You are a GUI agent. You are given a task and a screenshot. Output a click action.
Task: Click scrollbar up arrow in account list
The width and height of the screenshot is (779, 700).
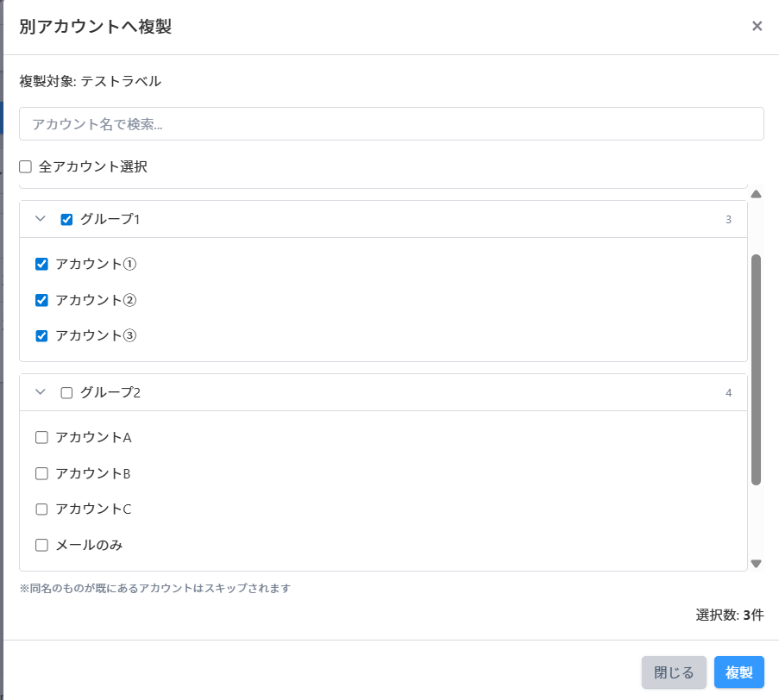pyautogui.click(x=756, y=194)
